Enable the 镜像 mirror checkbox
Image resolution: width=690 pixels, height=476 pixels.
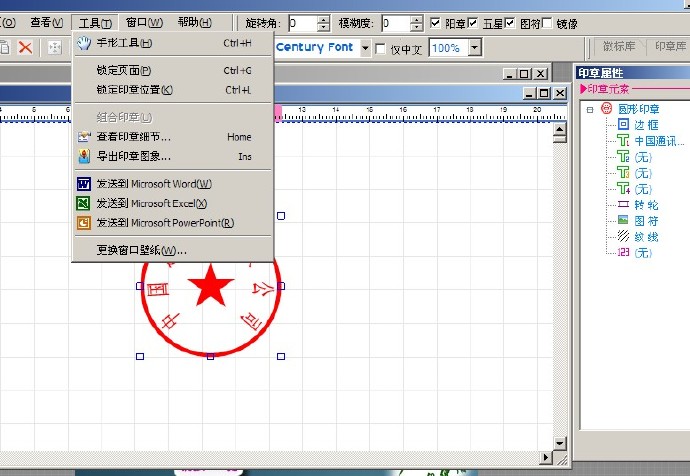tap(546, 22)
